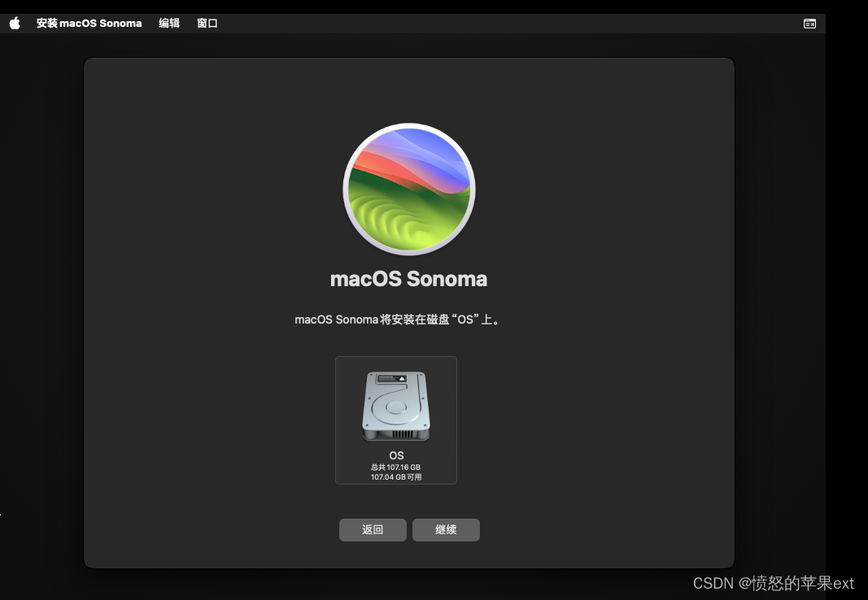
Task: Open the 编辑 menu
Action: tap(169, 24)
